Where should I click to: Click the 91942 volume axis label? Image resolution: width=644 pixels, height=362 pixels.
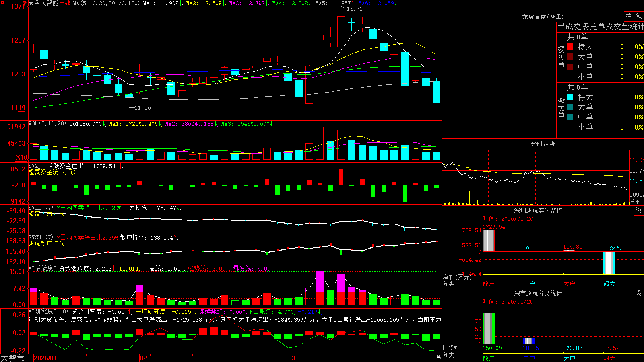17,127
